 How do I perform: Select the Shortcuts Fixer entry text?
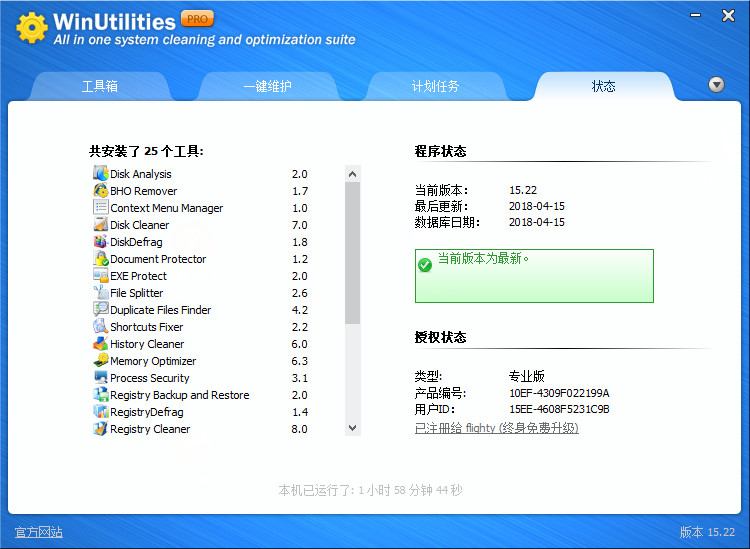[146, 327]
